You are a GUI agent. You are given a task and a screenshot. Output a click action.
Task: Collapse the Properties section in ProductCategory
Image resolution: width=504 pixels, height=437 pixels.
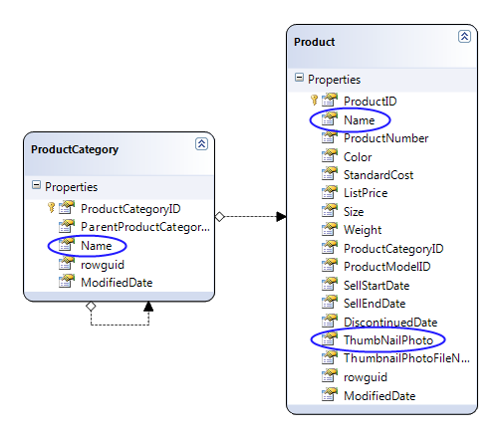(36, 185)
